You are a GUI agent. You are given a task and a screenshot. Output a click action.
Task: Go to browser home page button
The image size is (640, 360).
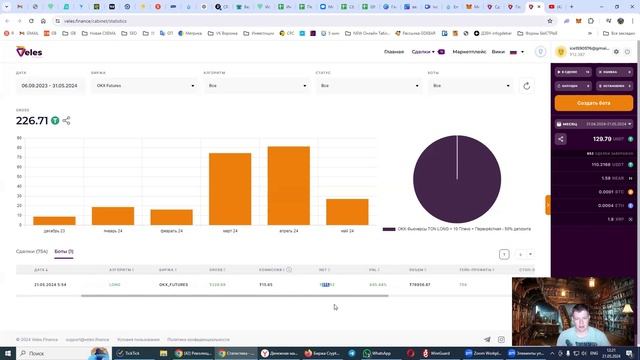[x=43, y=21]
